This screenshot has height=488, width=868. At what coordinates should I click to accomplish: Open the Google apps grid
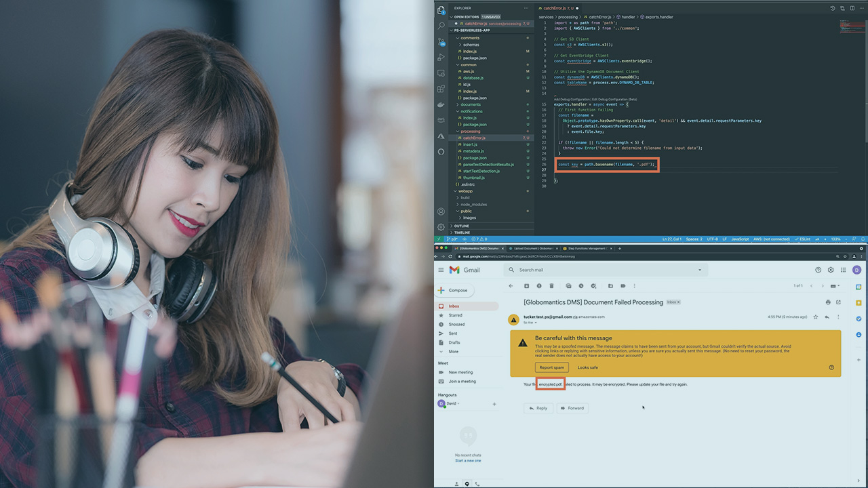tap(844, 270)
